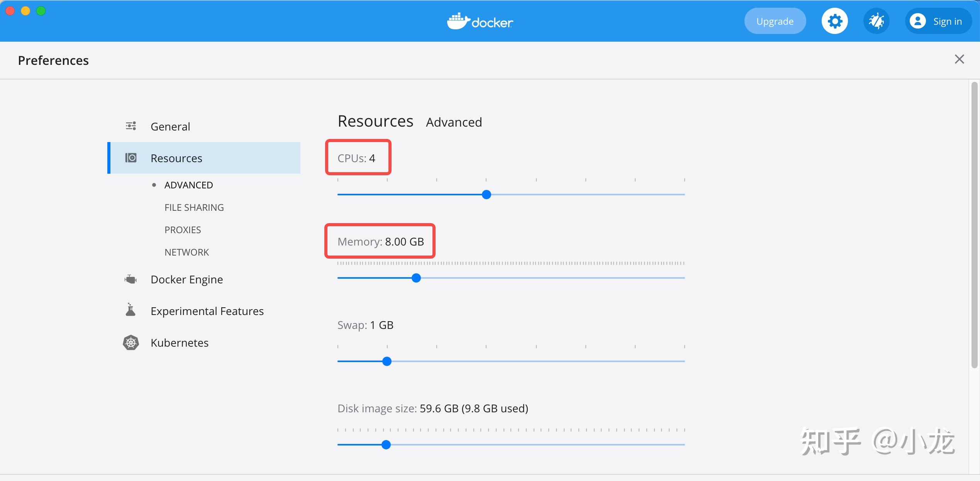Viewport: 980px width, 481px height.
Task: Click the settings gear icon in header
Action: pos(834,21)
